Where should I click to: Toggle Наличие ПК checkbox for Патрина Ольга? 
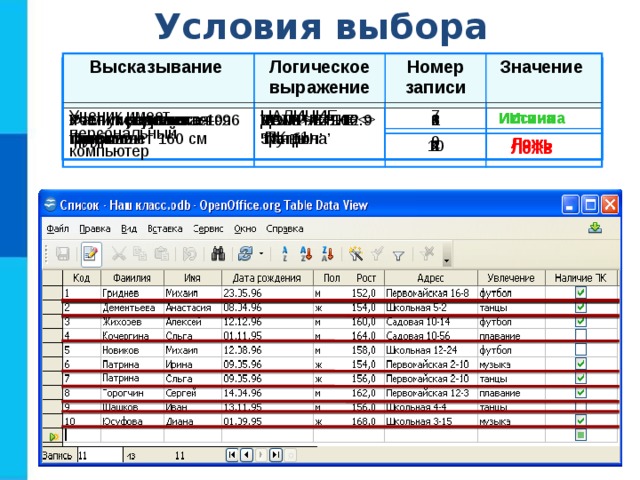[x=580, y=378]
